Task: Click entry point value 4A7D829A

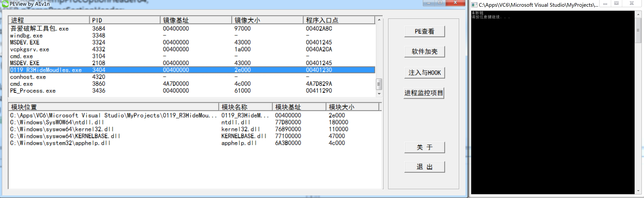Action: point(319,84)
